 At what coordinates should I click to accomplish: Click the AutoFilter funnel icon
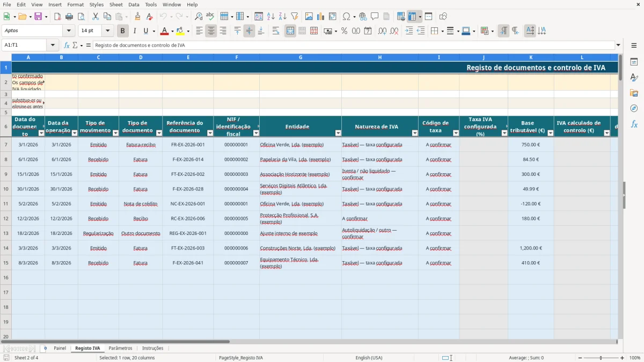[295, 17]
